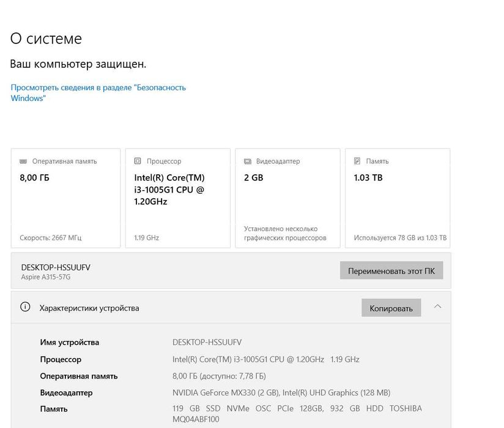Copy device specifications with Копировать button
Image resolution: width=504 pixels, height=428 pixels.
[x=391, y=308]
